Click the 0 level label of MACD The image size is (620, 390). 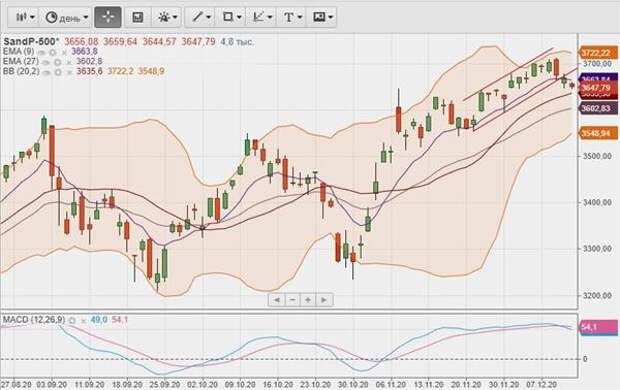click(585, 359)
